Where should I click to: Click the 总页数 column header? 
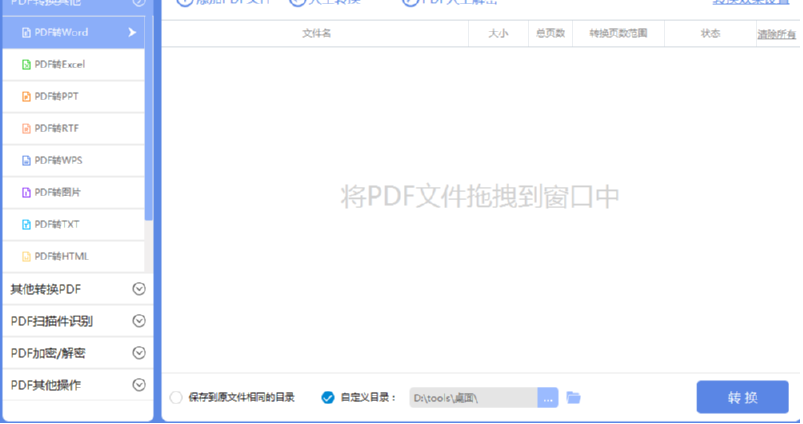[x=550, y=33]
